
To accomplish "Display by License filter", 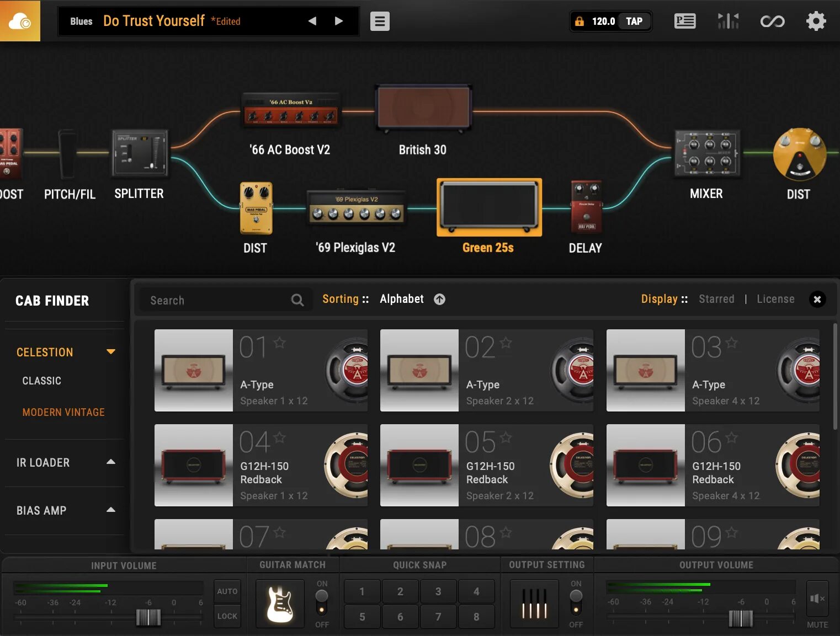I will [775, 299].
